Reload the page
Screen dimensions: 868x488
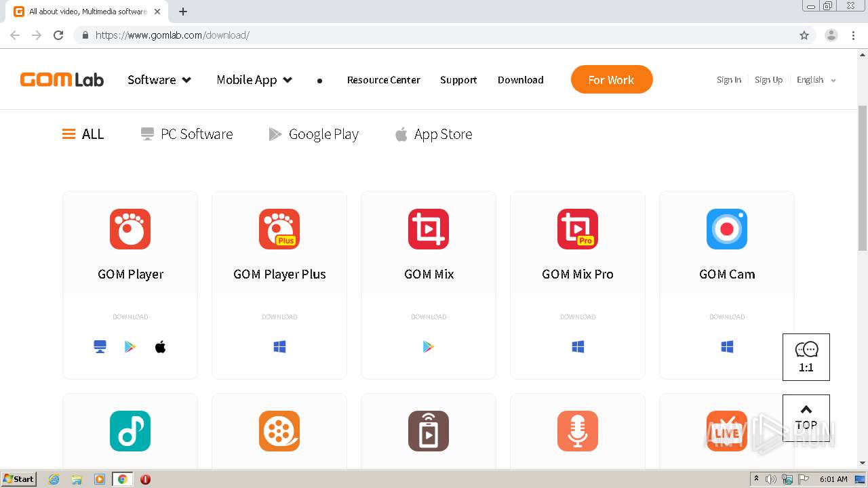(58, 35)
